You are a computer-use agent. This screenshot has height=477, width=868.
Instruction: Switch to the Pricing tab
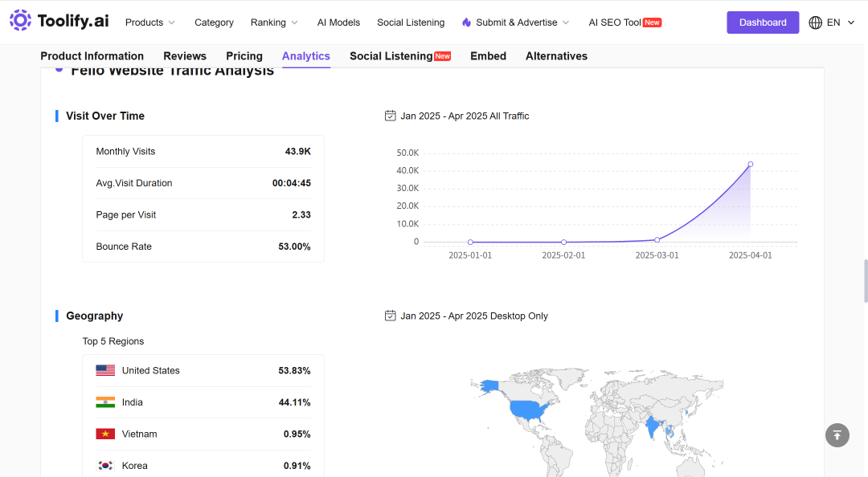click(244, 56)
